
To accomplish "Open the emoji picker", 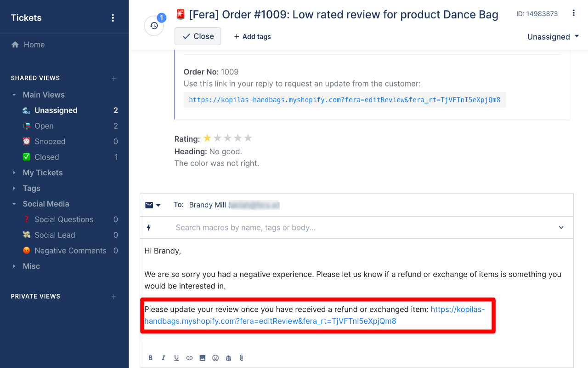I will tap(215, 357).
